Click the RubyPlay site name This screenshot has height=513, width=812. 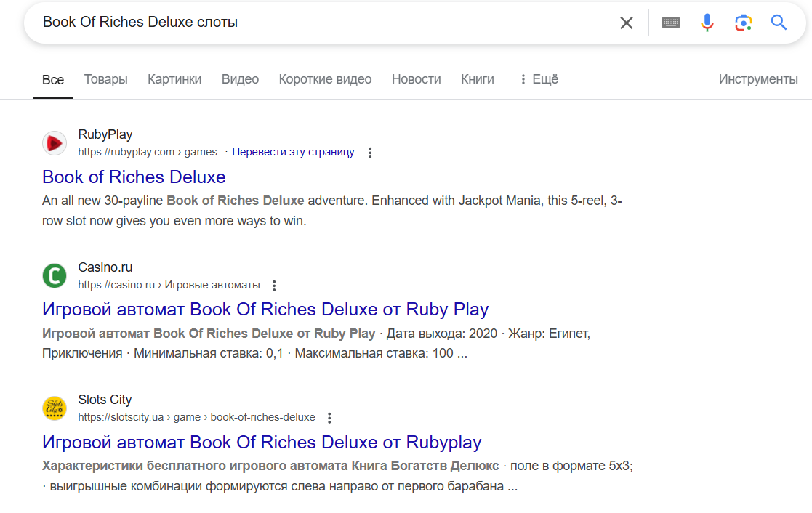click(105, 134)
